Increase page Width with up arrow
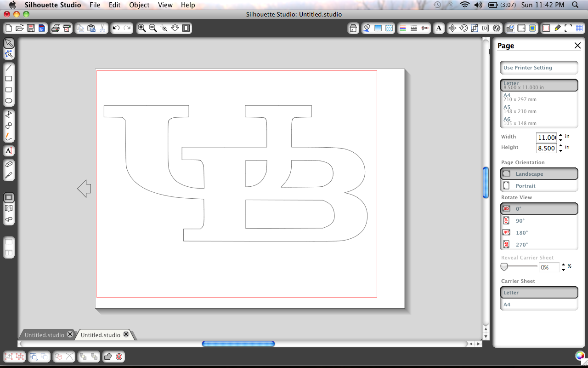The height and width of the screenshot is (368, 588). click(x=561, y=135)
